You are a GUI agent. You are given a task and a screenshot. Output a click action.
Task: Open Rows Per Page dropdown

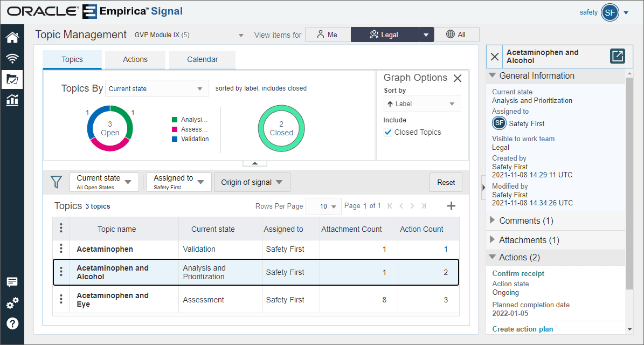click(324, 206)
